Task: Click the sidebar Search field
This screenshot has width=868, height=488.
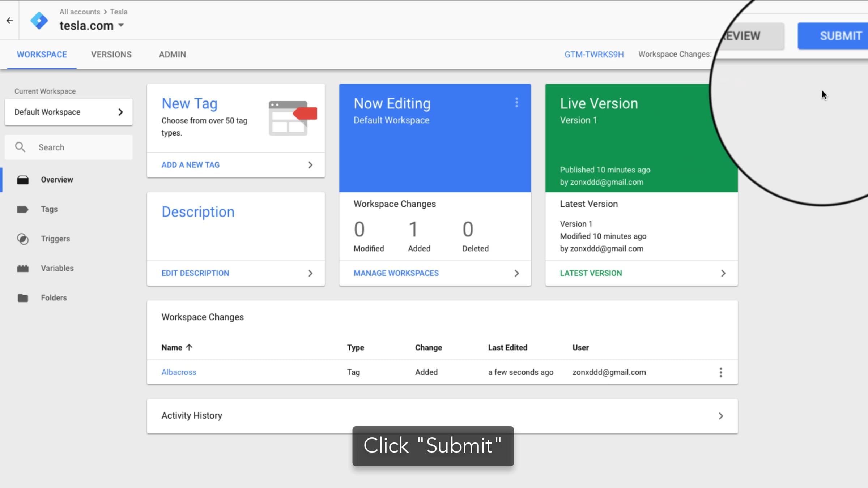Action: [69, 147]
